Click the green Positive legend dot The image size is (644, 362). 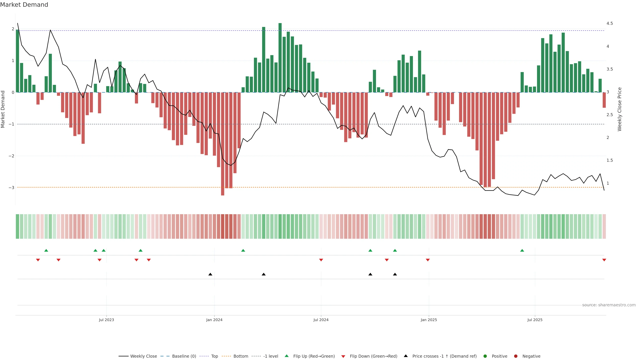(x=485, y=356)
